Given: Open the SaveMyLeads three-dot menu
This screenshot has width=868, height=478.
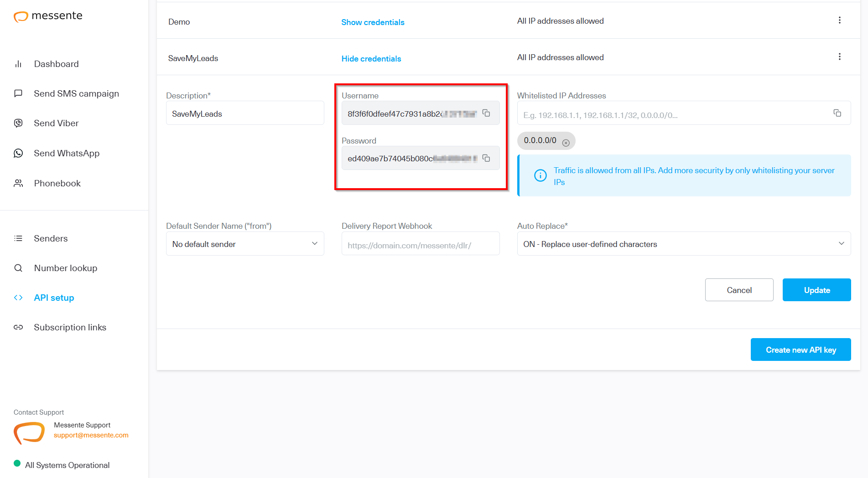Looking at the screenshot, I should pyautogui.click(x=840, y=56).
